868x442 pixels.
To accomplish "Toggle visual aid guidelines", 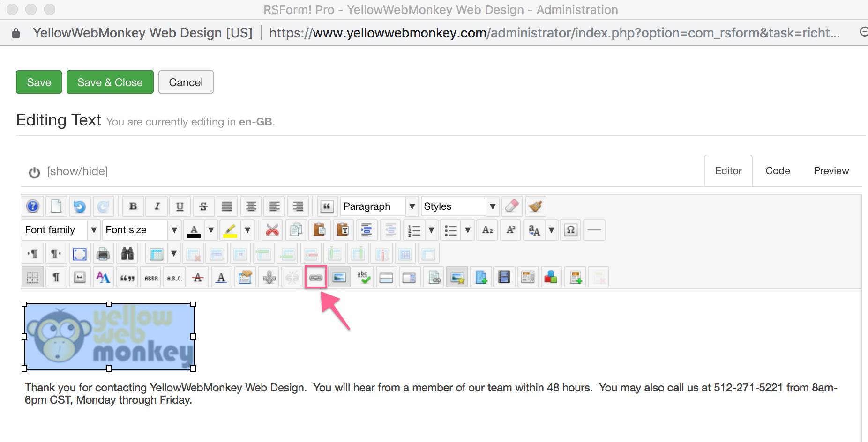I will coord(33,278).
